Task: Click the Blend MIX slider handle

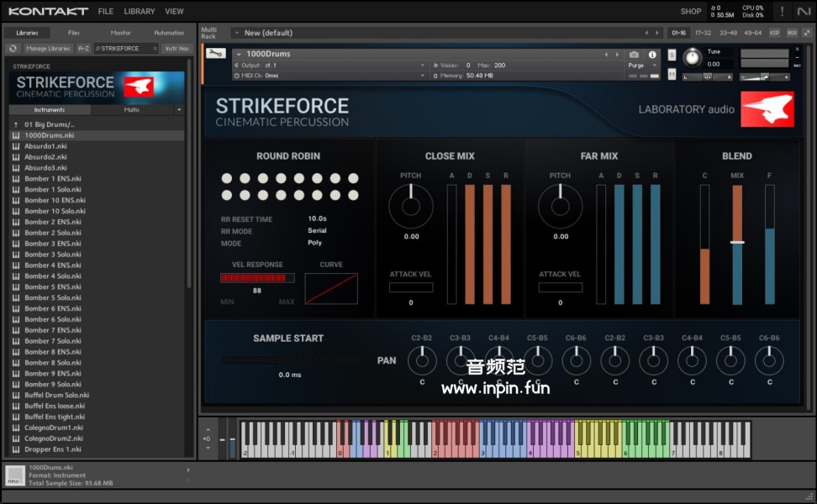Action: 737,242
